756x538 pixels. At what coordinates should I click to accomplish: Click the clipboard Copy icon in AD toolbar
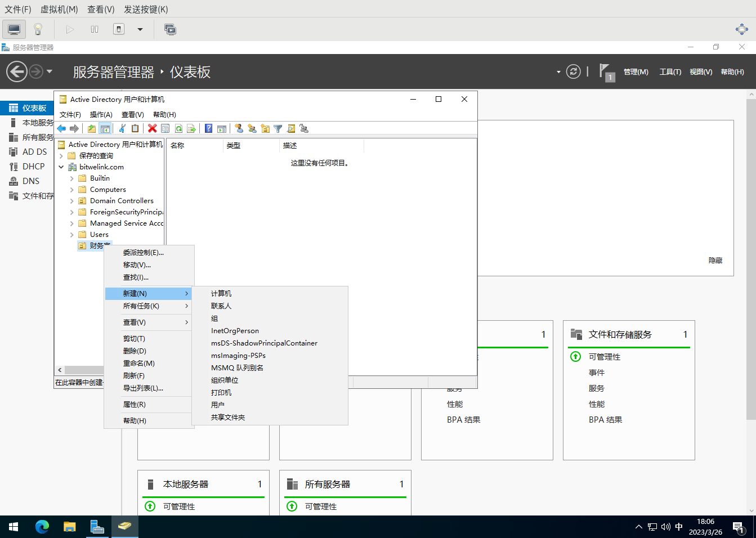[135, 128]
